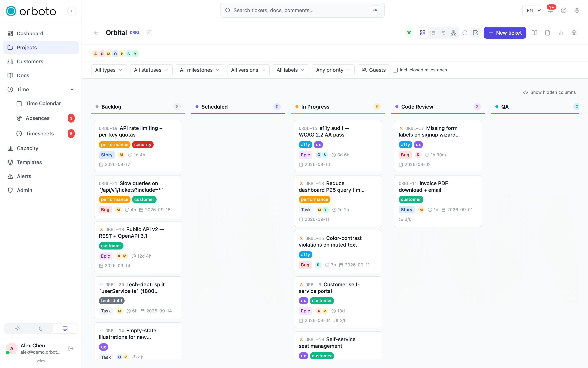
Task: Open ticket ORBL-19 API rate limiting
Action: 138,146
